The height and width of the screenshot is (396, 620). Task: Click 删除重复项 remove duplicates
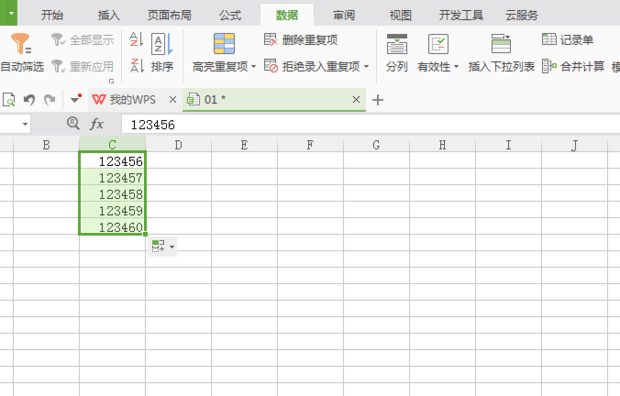pyautogui.click(x=301, y=40)
